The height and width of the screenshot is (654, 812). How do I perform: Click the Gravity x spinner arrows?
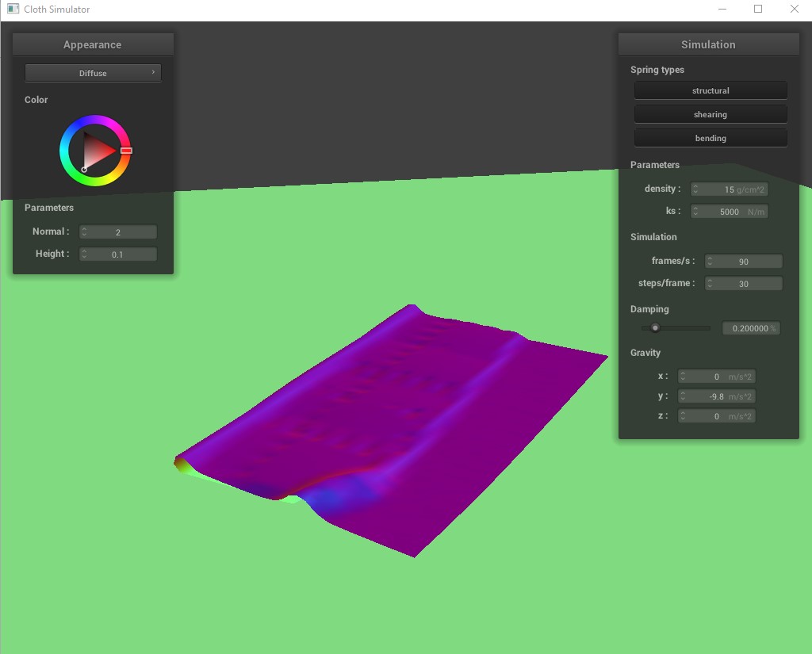[x=683, y=377]
